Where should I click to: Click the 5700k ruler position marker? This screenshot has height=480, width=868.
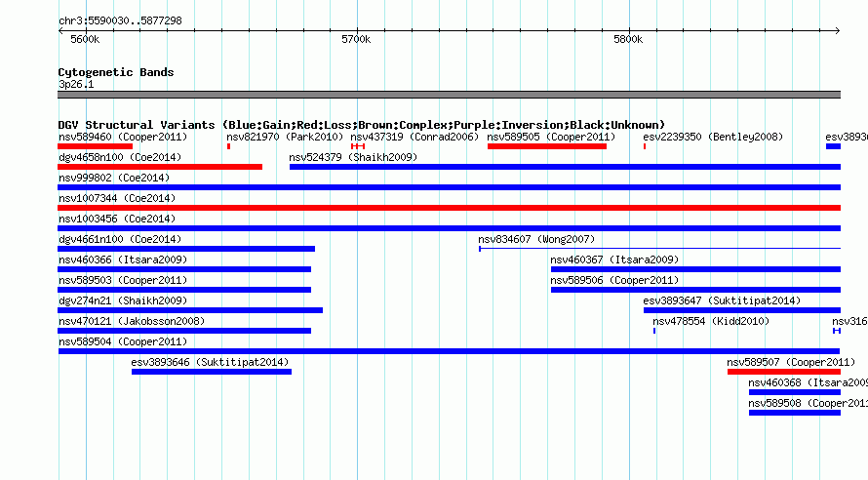(x=356, y=39)
